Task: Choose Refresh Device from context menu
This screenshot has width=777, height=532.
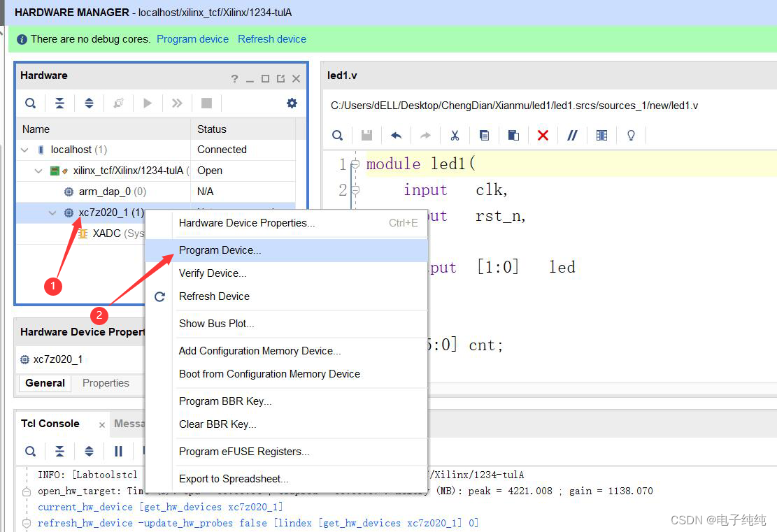Action: [x=287, y=296]
